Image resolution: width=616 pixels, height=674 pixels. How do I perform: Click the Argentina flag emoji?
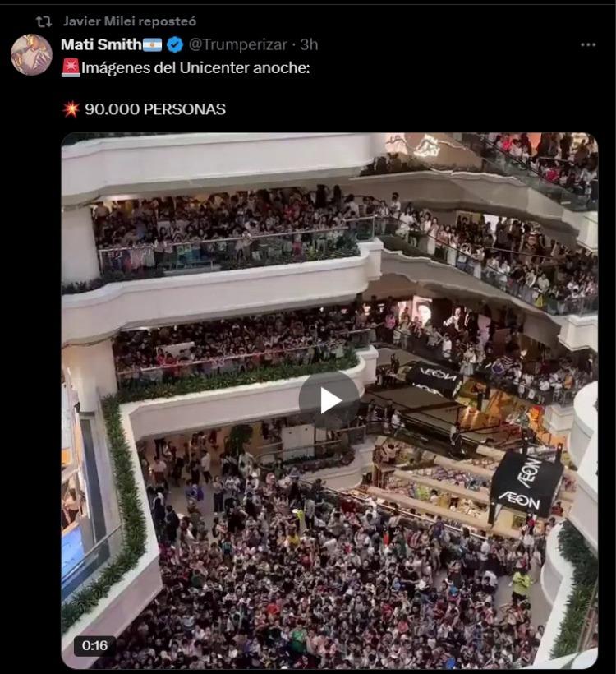coord(152,44)
